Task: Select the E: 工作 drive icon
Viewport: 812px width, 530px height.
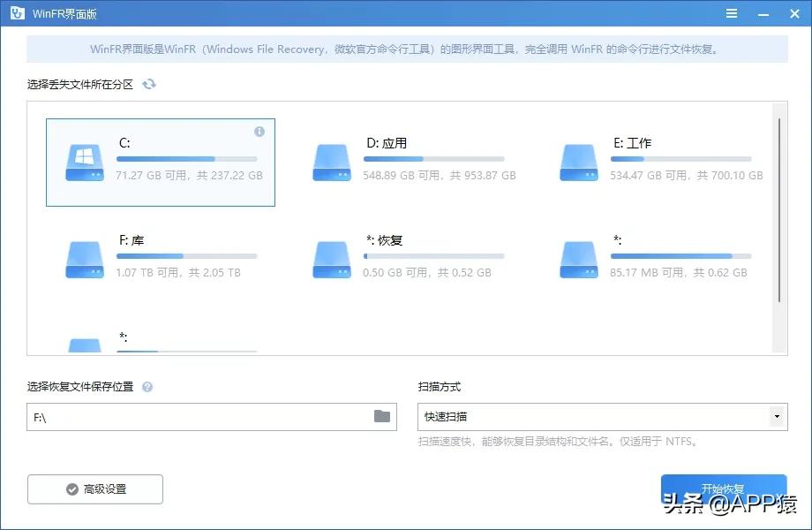Action: coord(578,162)
